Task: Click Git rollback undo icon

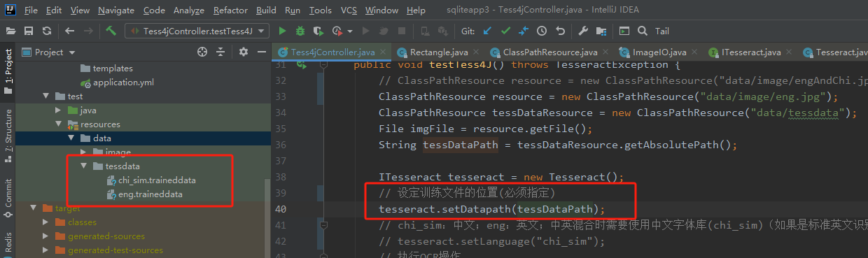Action: pos(560,31)
